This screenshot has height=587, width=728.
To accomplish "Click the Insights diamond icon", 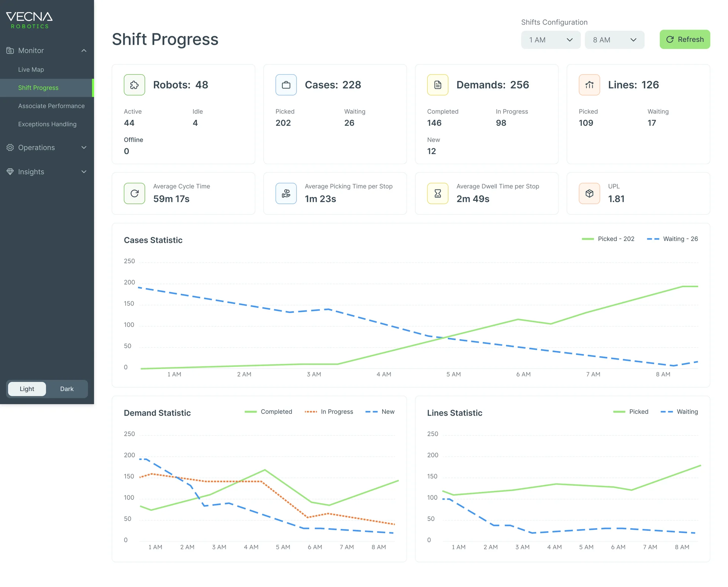I will [x=10, y=172].
